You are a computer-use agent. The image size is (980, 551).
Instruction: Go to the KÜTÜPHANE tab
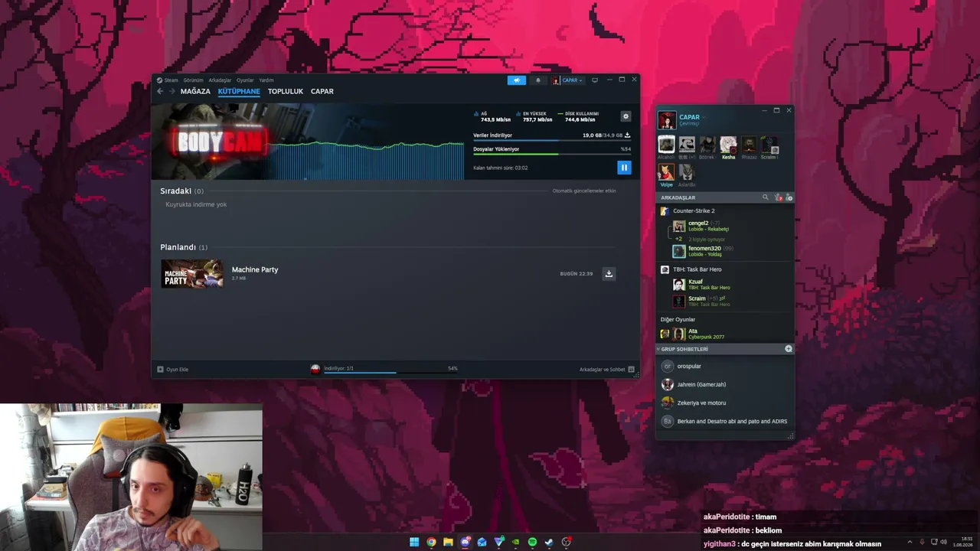point(239,91)
